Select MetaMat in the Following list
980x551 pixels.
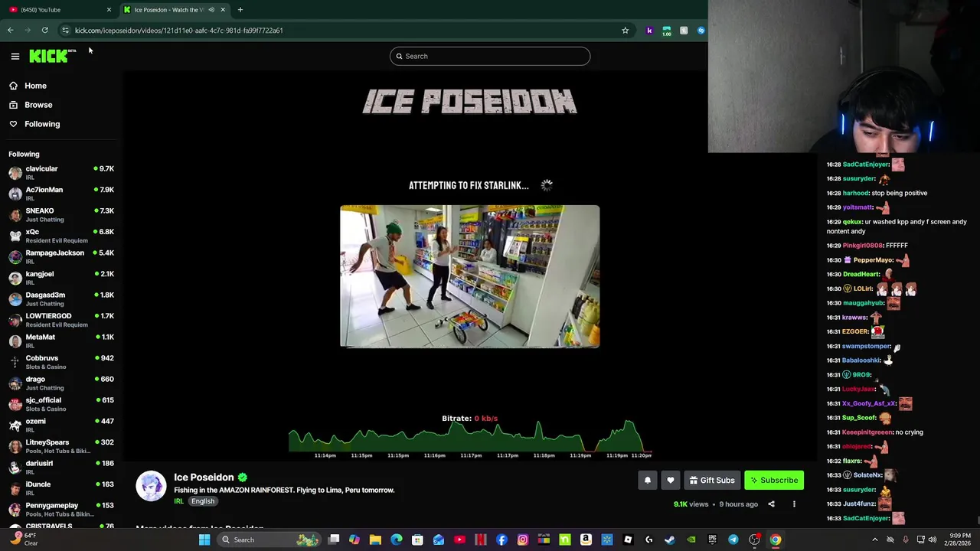61,341
